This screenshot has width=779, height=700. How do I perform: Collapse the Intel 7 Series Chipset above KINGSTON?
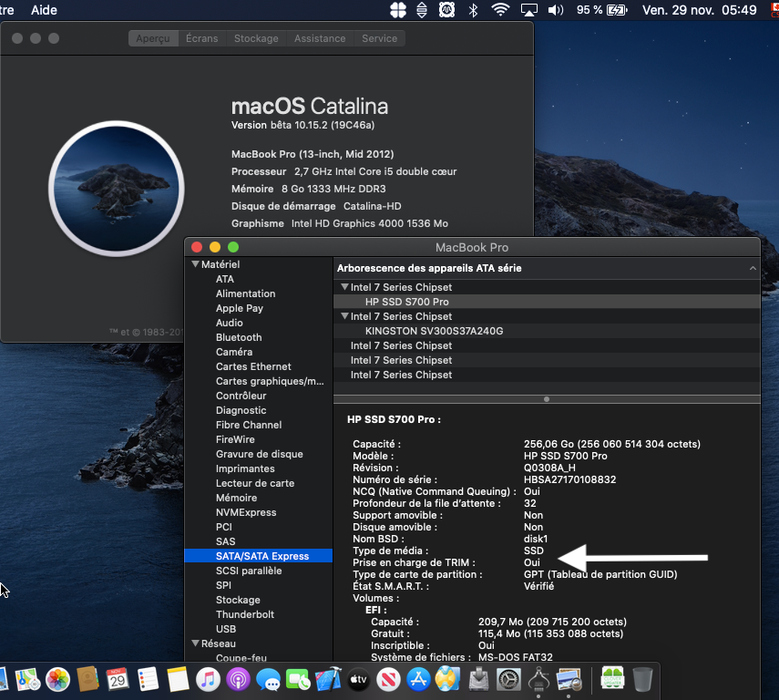pos(344,316)
